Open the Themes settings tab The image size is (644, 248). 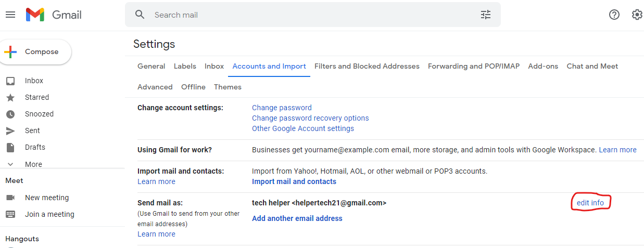[x=228, y=87]
